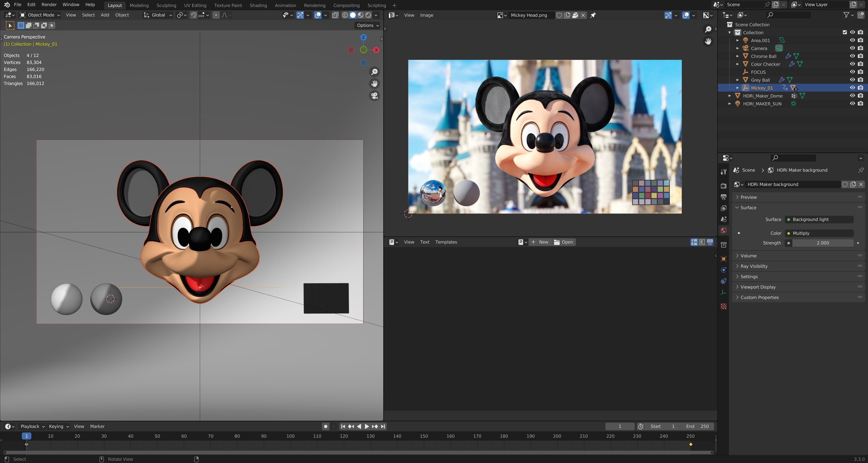
Task: Open the Object Mode dropdown
Action: coord(40,15)
